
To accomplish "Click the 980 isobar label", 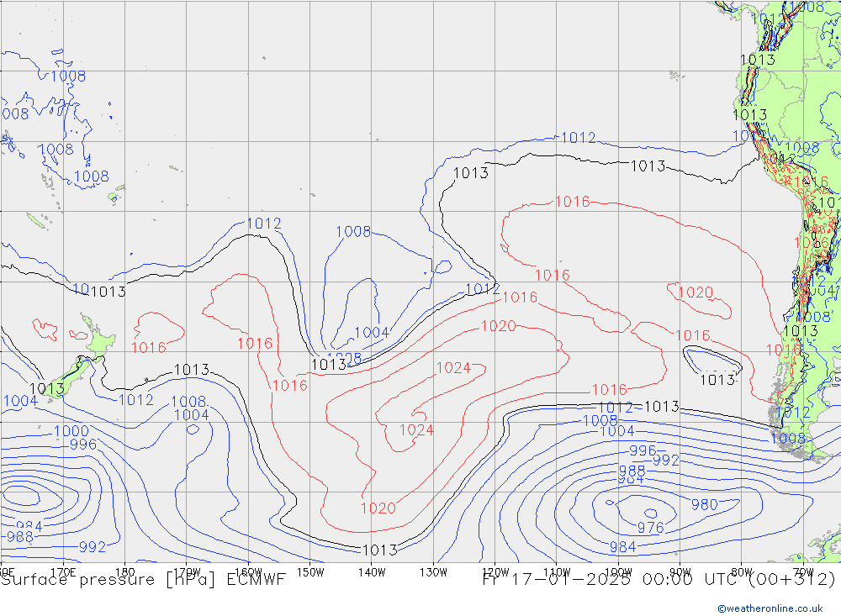I will tap(704, 504).
